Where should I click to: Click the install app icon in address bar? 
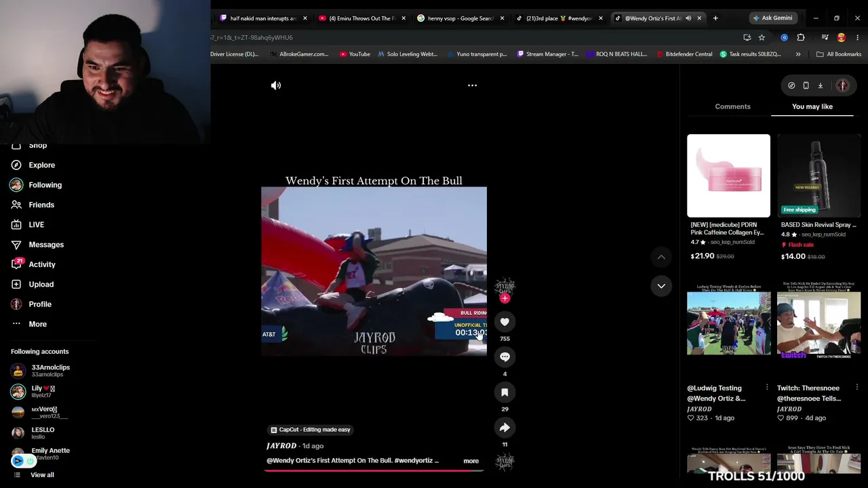(747, 37)
